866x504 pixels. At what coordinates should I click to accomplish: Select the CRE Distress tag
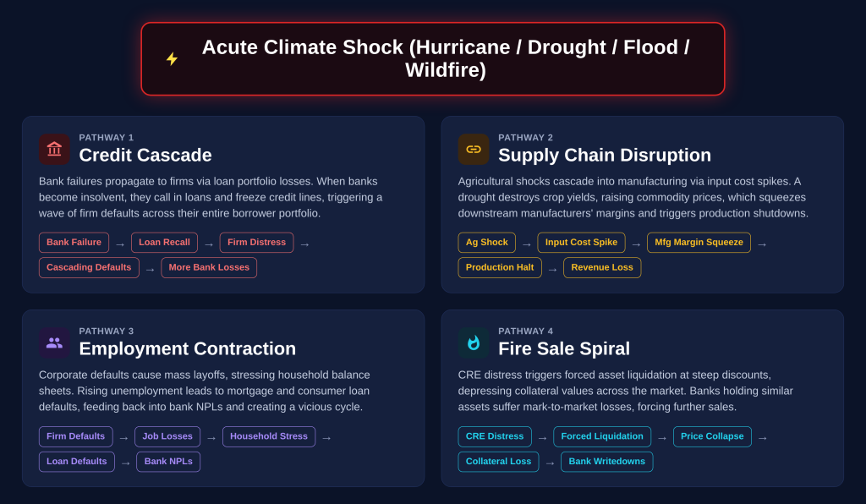tap(495, 437)
